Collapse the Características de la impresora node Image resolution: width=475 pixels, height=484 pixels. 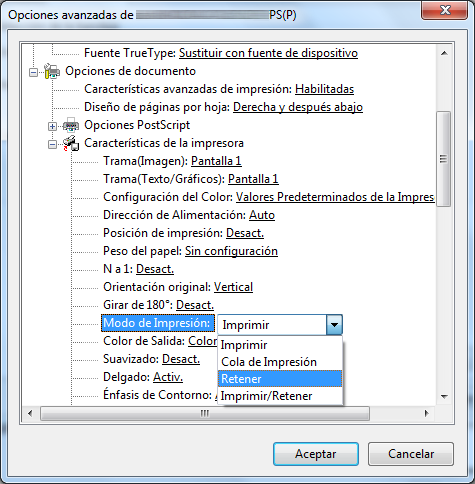click(52, 144)
